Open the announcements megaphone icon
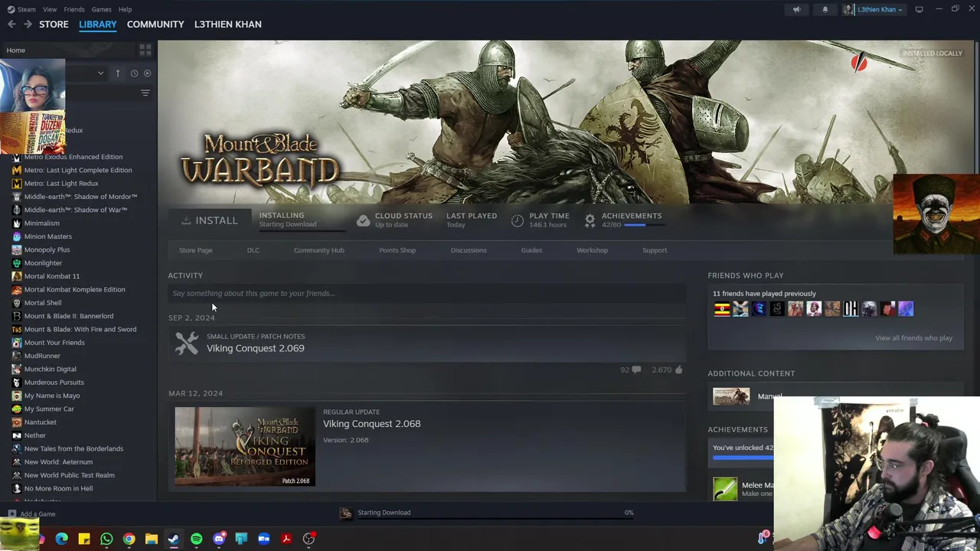 [x=796, y=9]
